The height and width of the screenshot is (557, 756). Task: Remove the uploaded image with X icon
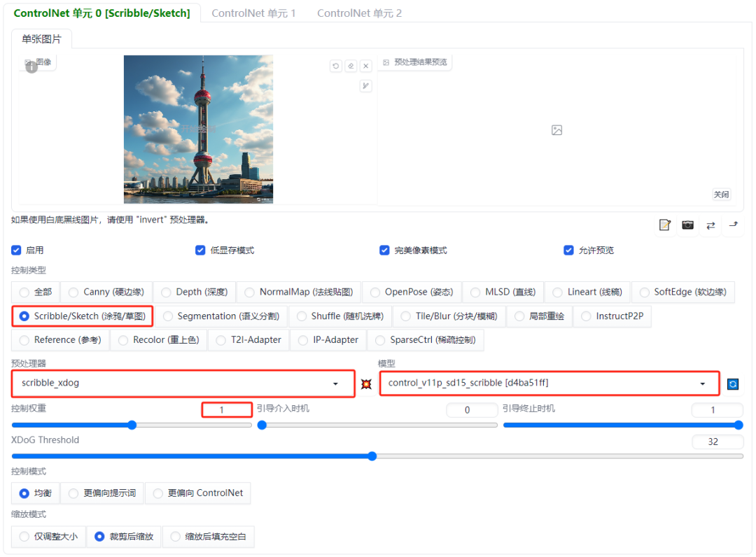point(366,66)
